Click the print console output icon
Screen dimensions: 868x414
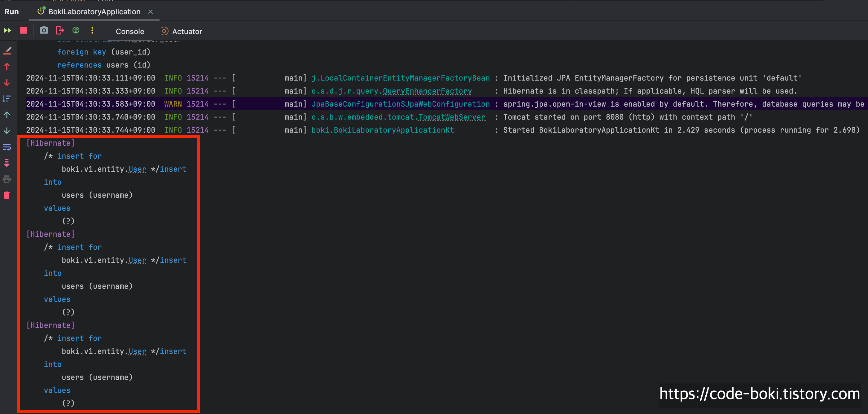tap(7, 179)
